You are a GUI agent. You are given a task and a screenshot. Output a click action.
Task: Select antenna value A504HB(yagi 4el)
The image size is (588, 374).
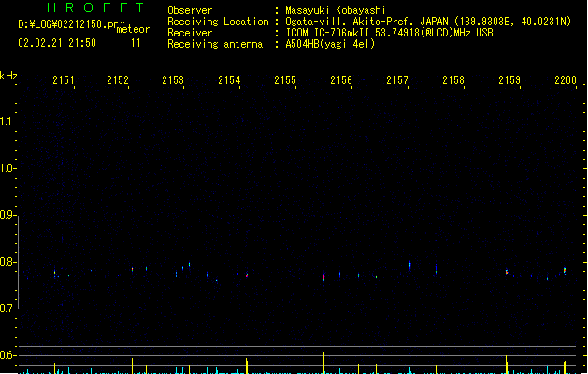pos(330,44)
